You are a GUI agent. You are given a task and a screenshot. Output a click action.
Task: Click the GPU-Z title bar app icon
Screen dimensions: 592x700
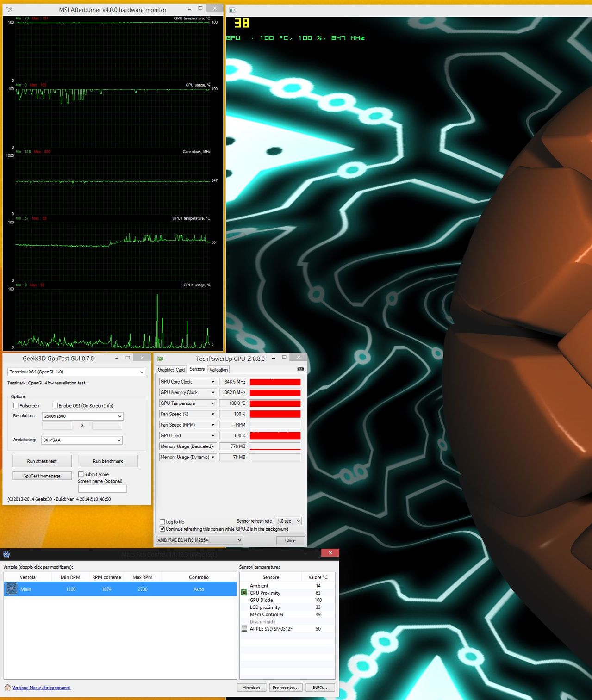coord(161,359)
